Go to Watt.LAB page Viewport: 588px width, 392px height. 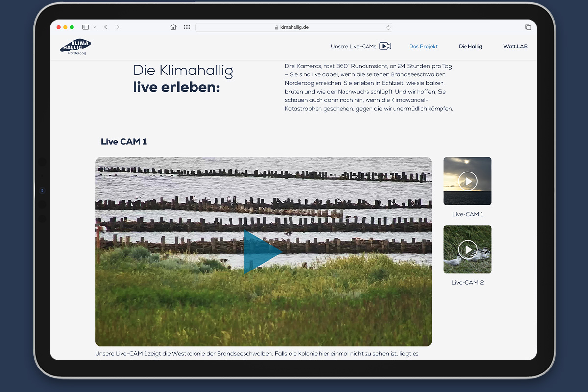[515, 47]
